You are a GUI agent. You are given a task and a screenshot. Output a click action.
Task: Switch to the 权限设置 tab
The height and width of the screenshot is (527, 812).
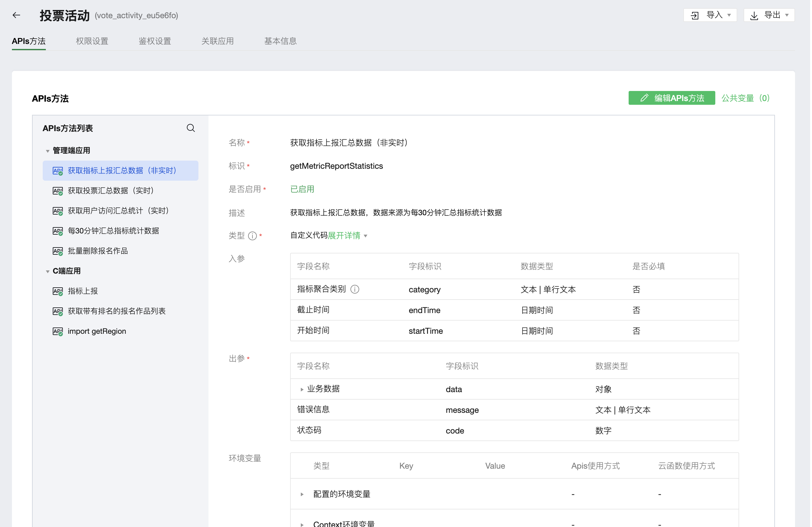pyautogui.click(x=92, y=41)
